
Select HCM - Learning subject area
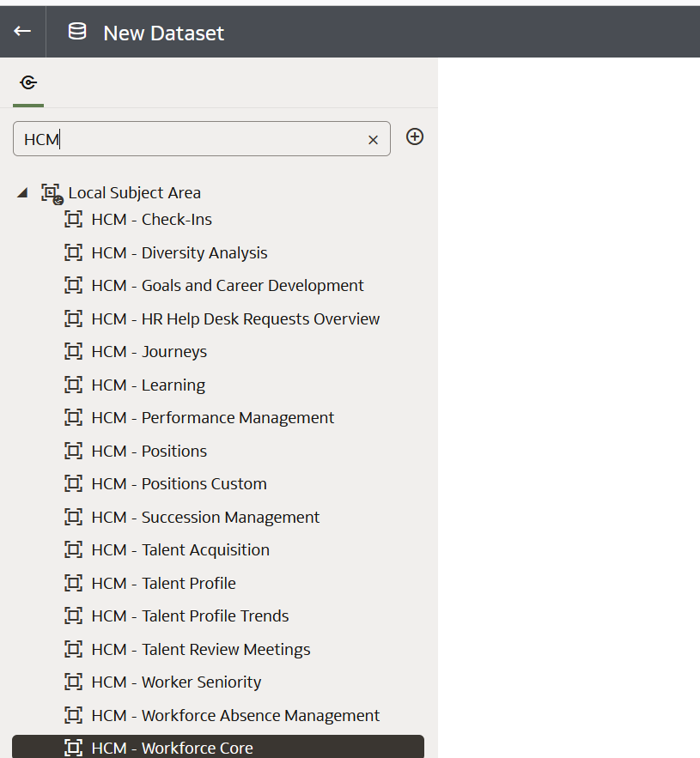[x=148, y=385]
